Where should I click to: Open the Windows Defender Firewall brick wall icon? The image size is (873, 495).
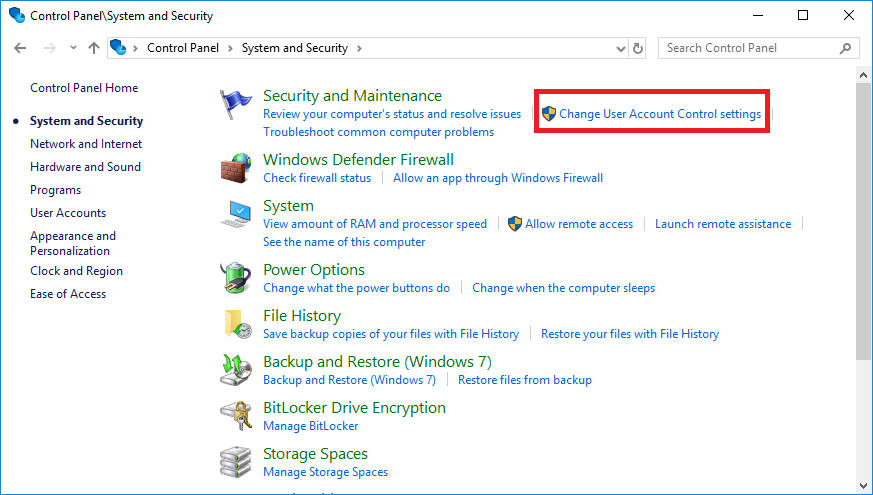coord(236,167)
